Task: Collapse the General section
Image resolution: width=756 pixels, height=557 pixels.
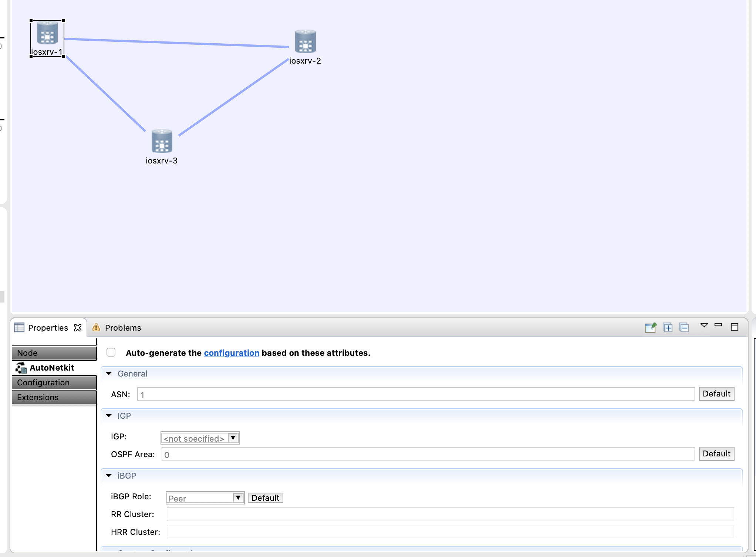Action: [109, 374]
